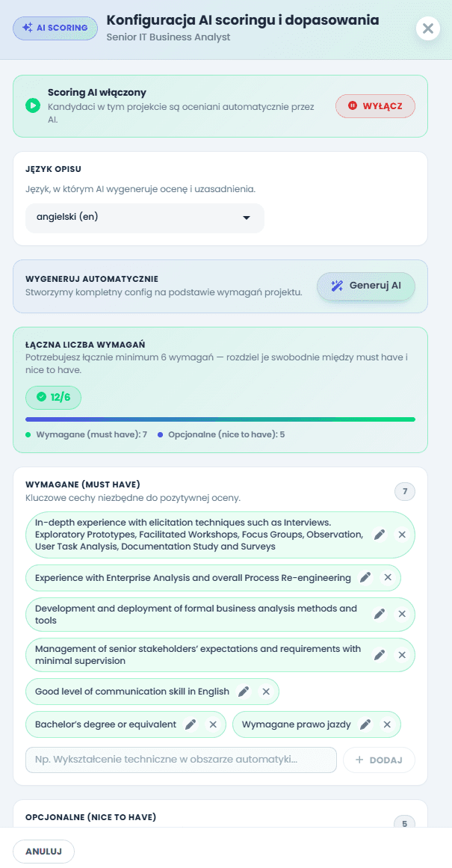Click the Dodaj button
Image resolution: width=452 pixels, height=868 pixels.
coord(379,760)
